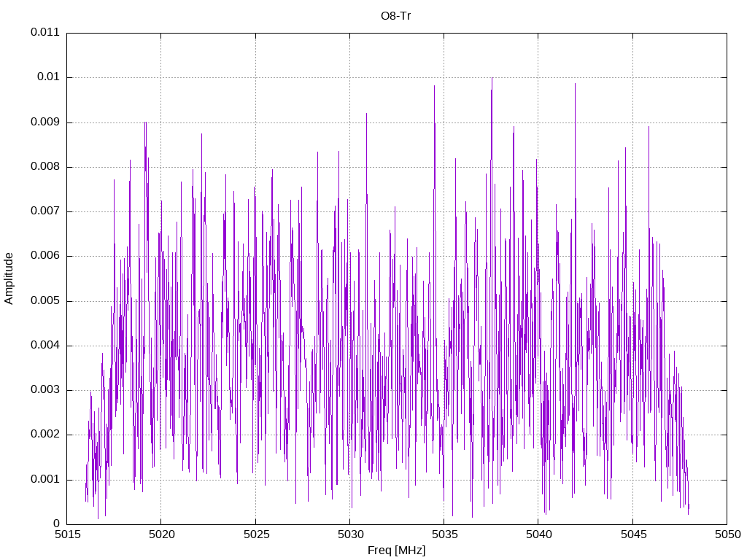Click the 0.011 y-axis tick label
This screenshot has width=747, height=560.
(45, 32)
